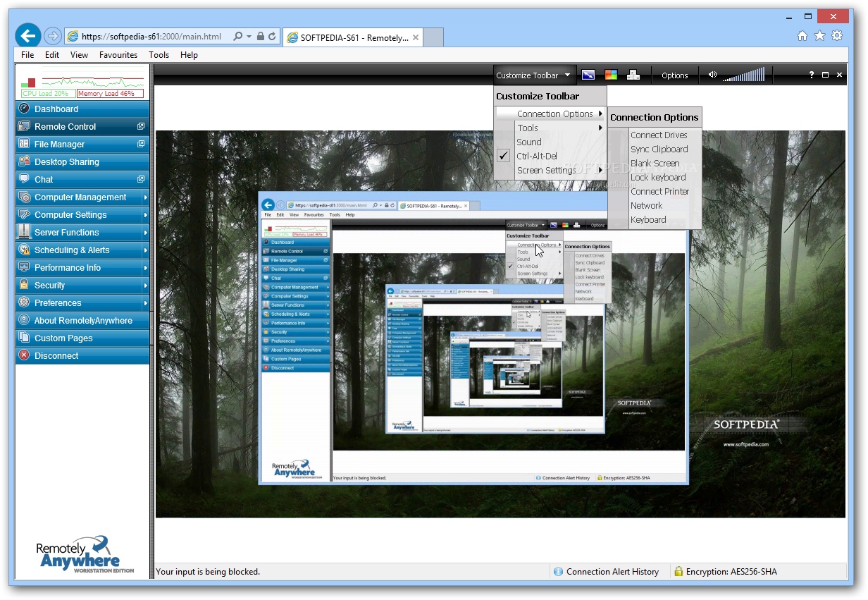Click the color quality toolbar icon

(x=611, y=75)
